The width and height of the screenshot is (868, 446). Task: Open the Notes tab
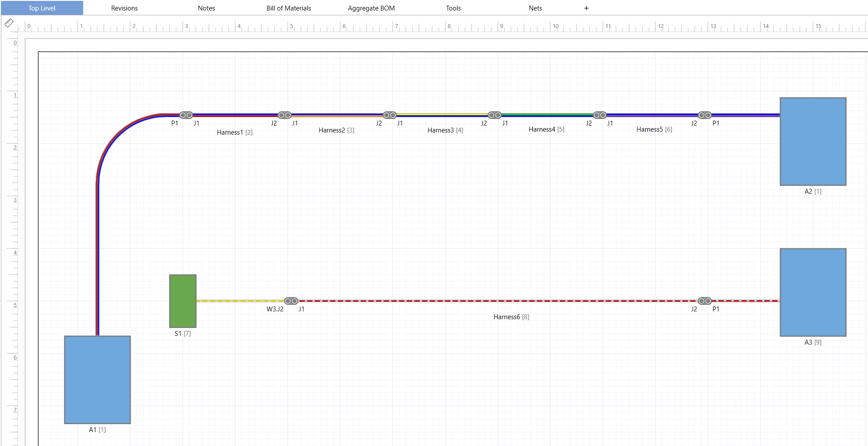click(x=206, y=8)
